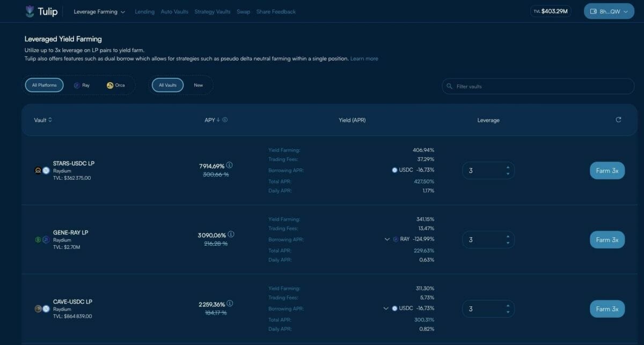644x345 pixels.
Task: Click the refresh icon in table header
Action: tap(618, 120)
